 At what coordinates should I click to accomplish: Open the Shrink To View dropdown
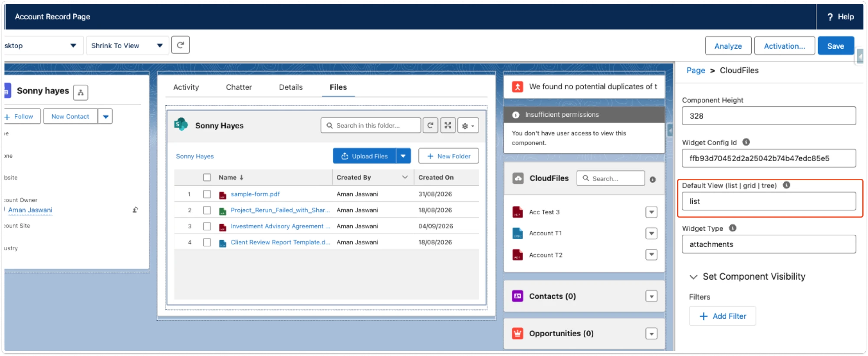pyautogui.click(x=127, y=46)
